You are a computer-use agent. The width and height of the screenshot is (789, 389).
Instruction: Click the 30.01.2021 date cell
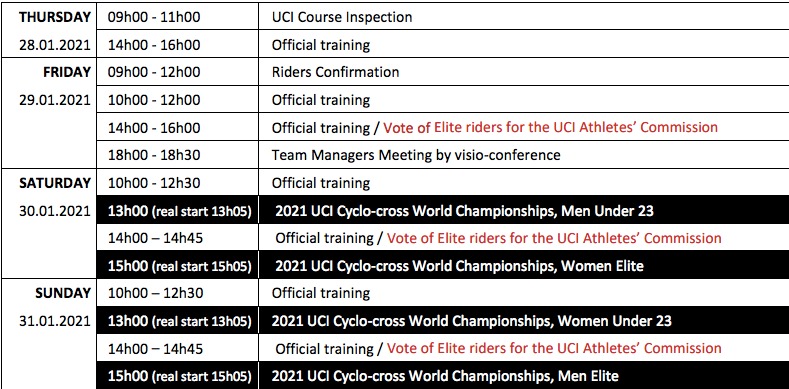point(55,210)
